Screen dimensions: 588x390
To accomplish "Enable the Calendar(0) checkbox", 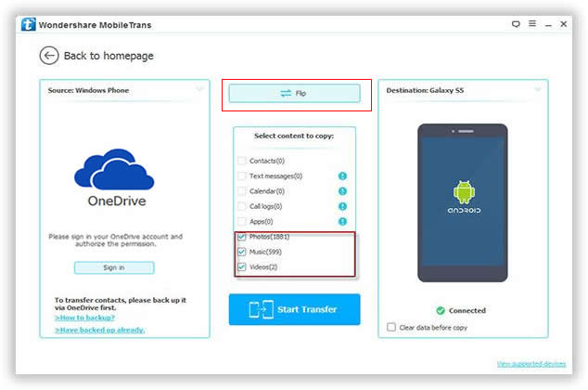I will click(242, 191).
